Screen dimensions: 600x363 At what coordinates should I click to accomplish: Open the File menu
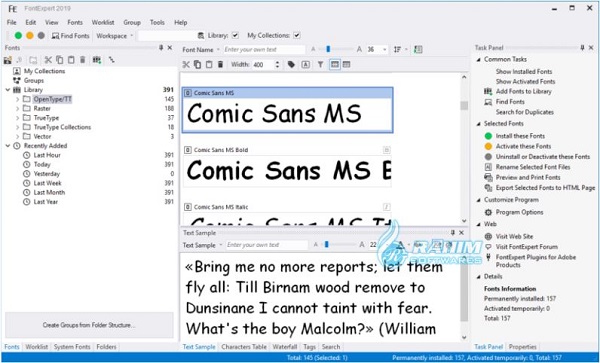(11, 23)
